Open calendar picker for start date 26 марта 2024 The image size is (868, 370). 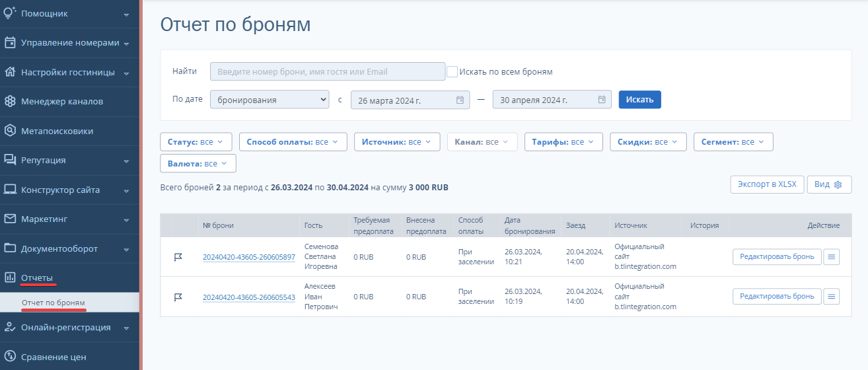point(460,100)
